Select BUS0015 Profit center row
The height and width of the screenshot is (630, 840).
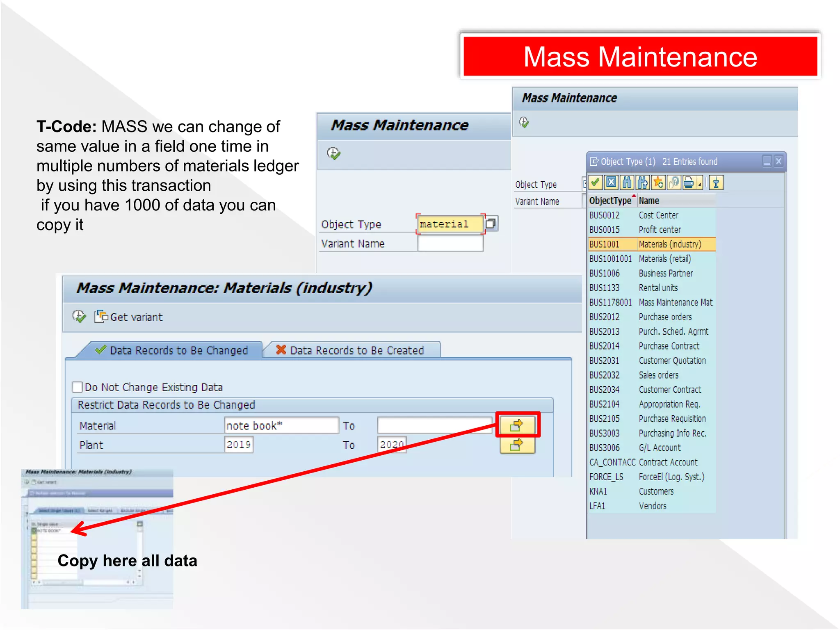(652, 230)
